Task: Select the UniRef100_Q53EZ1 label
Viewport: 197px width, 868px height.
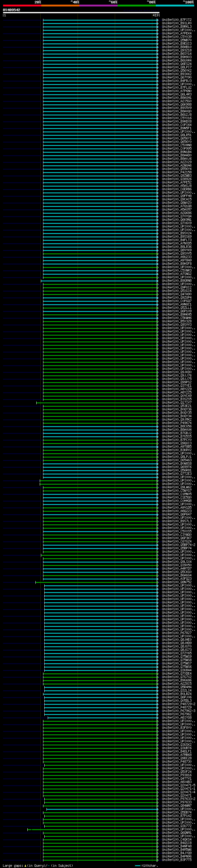Action: [176, 406]
